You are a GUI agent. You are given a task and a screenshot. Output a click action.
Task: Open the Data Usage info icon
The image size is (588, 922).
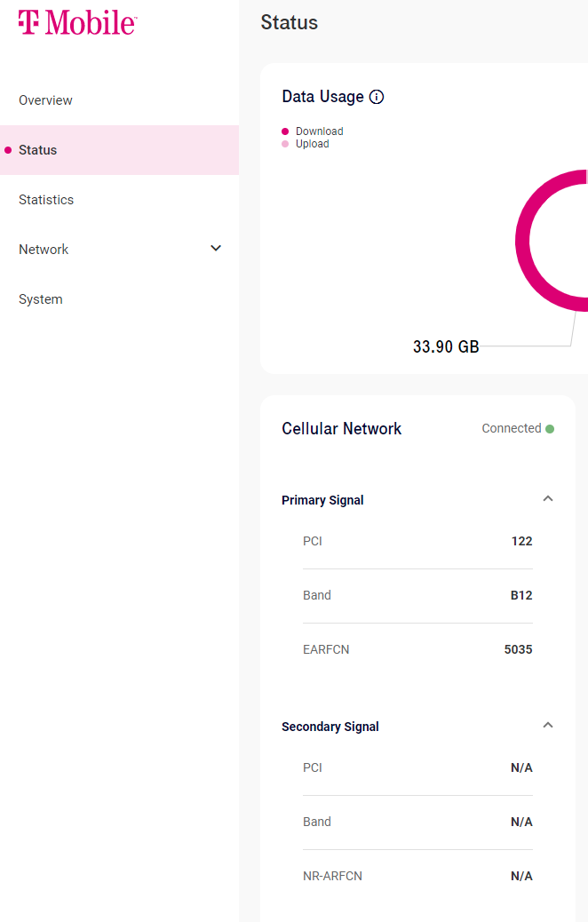(377, 97)
